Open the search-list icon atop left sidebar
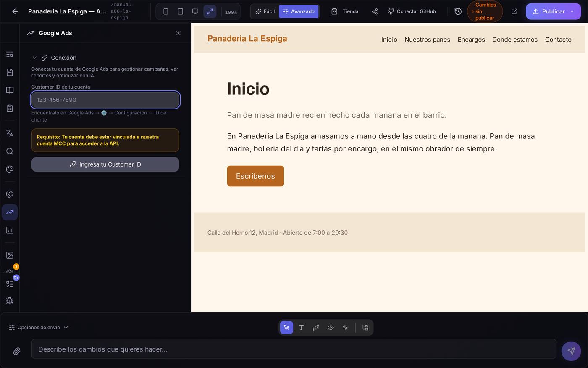 point(10,54)
